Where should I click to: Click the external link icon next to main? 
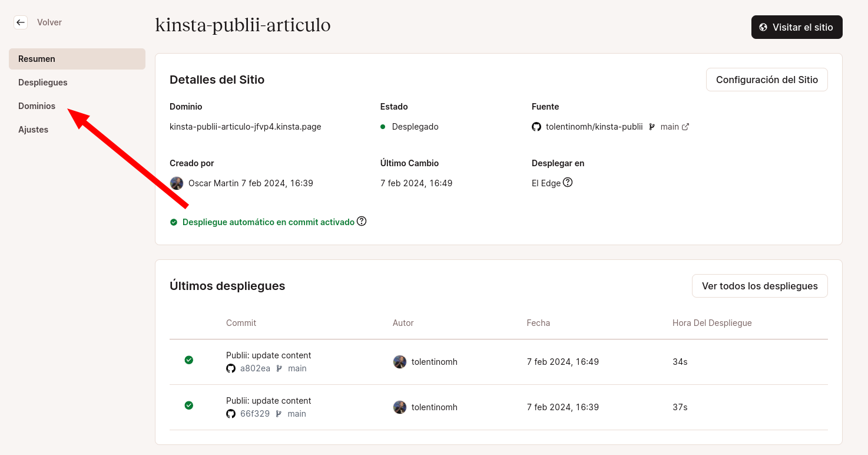click(x=685, y=126)
